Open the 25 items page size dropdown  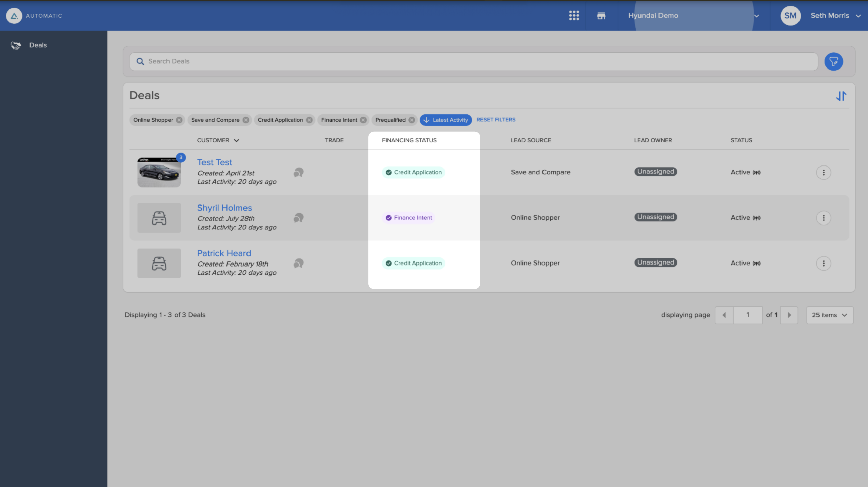(x=829, y=315)
